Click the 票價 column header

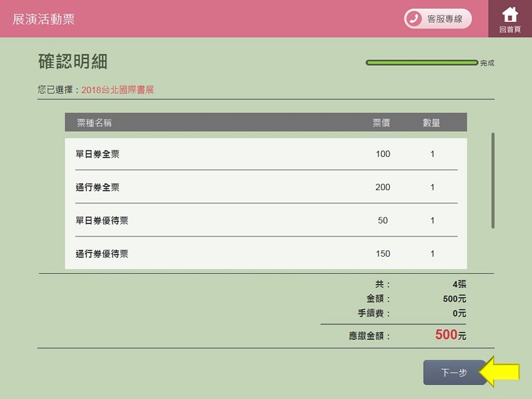pos(381,123)
